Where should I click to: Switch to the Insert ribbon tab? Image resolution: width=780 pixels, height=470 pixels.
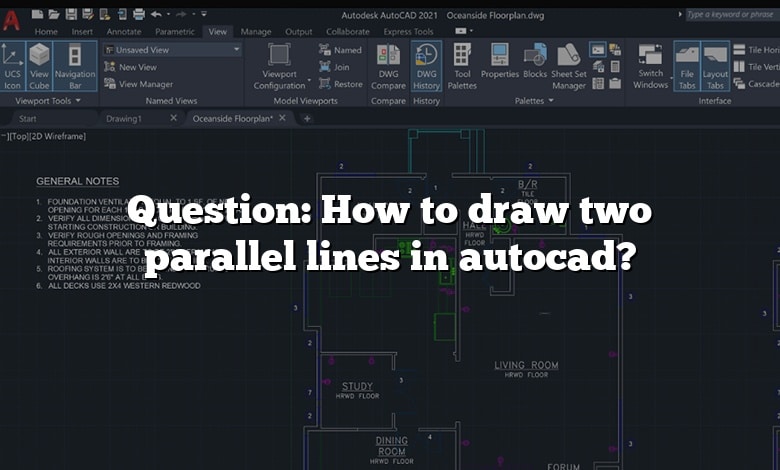click(82, 32)
